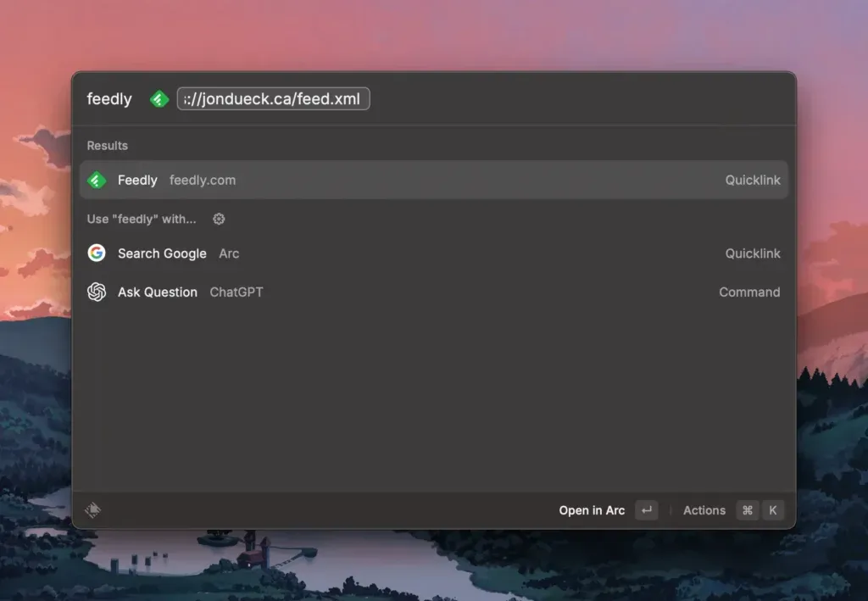The height and width of the screenshot is (601, 868).
Task: Open the Feedly feedly.com quicklink result
Action: pyautogui.click(x=433, y=180)
